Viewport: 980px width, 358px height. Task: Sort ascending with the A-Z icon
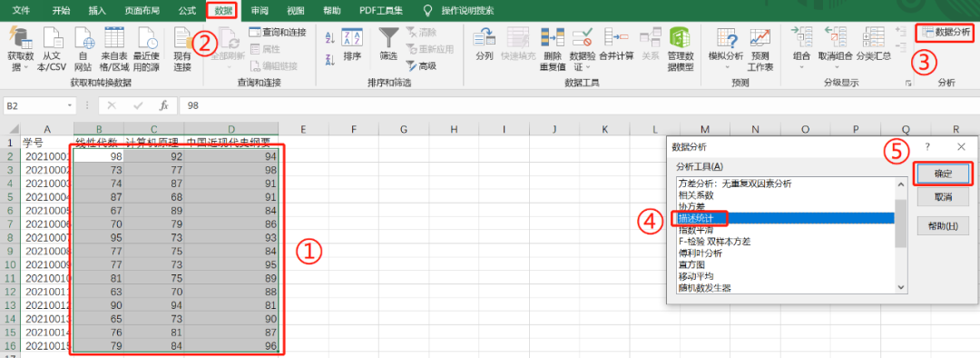pyautogui.click(x=330, y=38)
